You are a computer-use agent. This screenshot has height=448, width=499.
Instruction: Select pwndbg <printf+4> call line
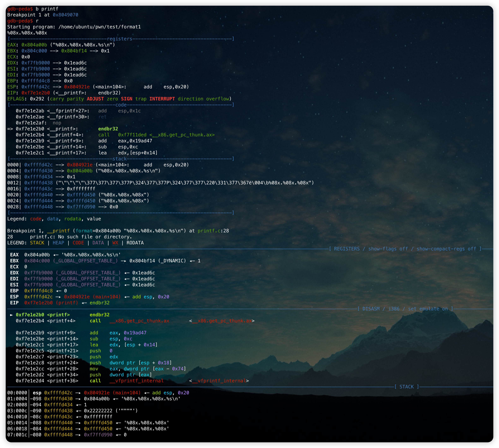click(135, 321)
